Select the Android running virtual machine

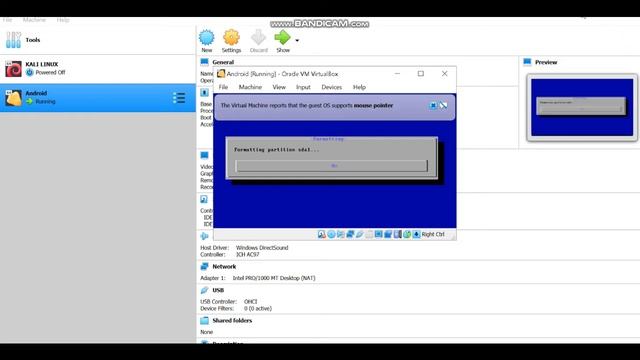pyautogui.click(x=98, y=98)
